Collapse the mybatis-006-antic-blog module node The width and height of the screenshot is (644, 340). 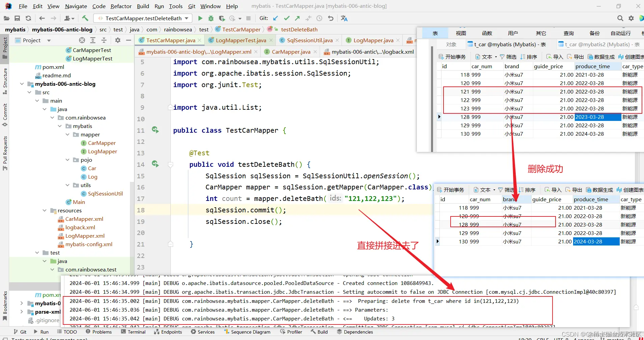click(22, 84)
